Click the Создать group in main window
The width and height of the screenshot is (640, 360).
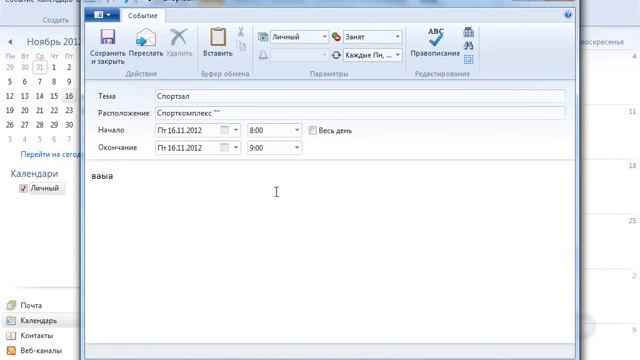tap(56, 20)
